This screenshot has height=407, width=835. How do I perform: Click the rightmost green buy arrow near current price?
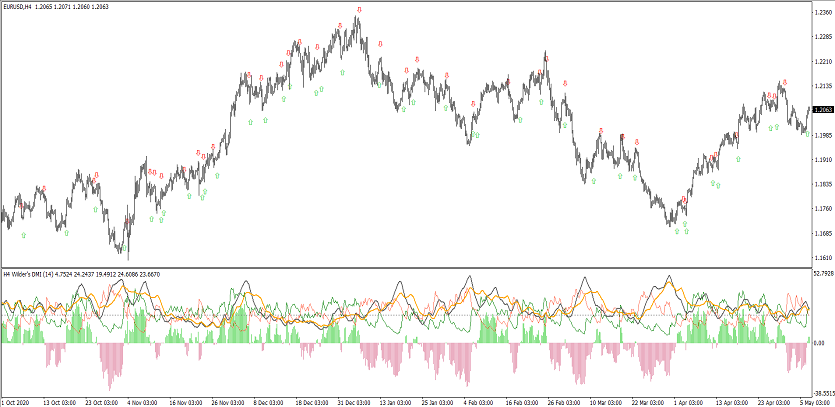pos(807,133)
